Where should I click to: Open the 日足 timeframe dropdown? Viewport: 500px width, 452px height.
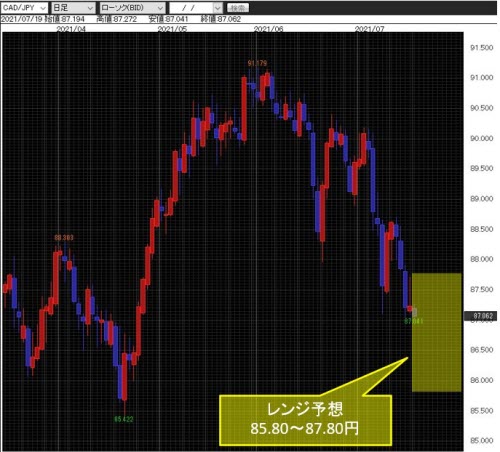(73, 8)
